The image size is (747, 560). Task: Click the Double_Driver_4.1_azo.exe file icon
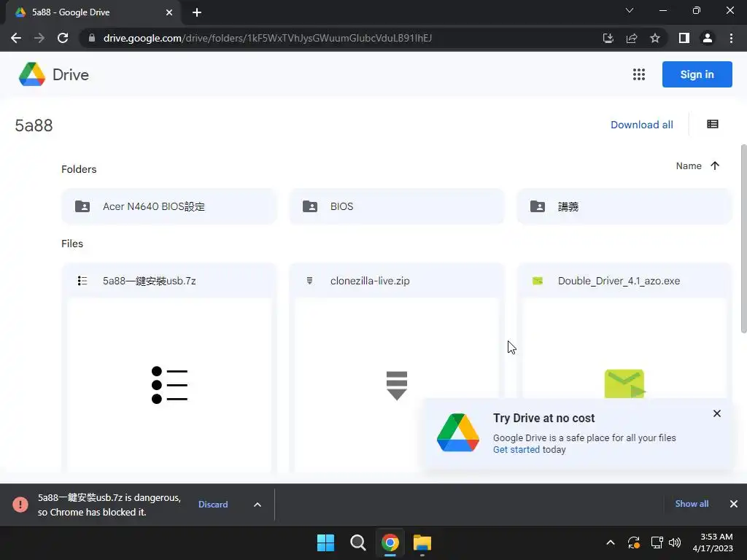tap(538, 281)
